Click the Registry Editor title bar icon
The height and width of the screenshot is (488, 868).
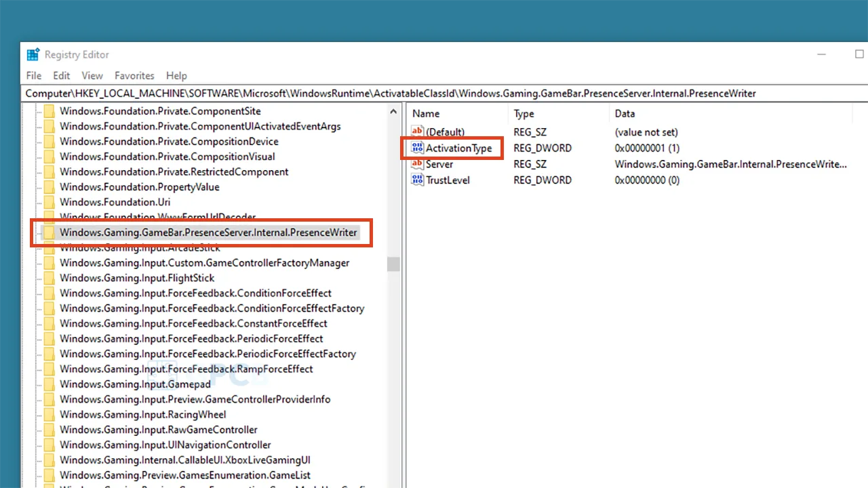pyautogui.click(x=33, y=55)
